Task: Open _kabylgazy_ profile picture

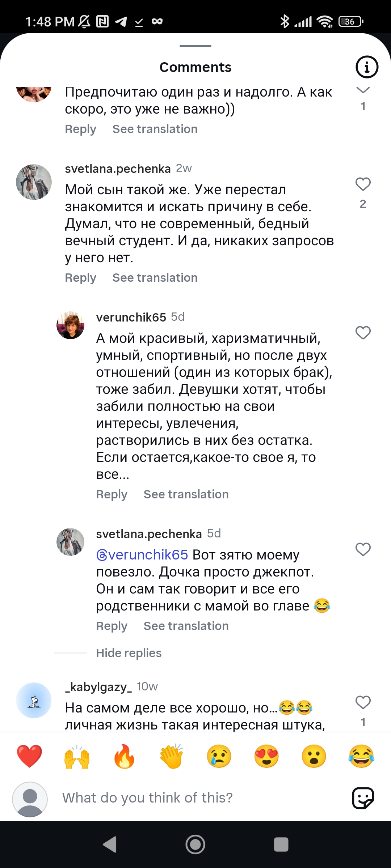Action: 34,700
